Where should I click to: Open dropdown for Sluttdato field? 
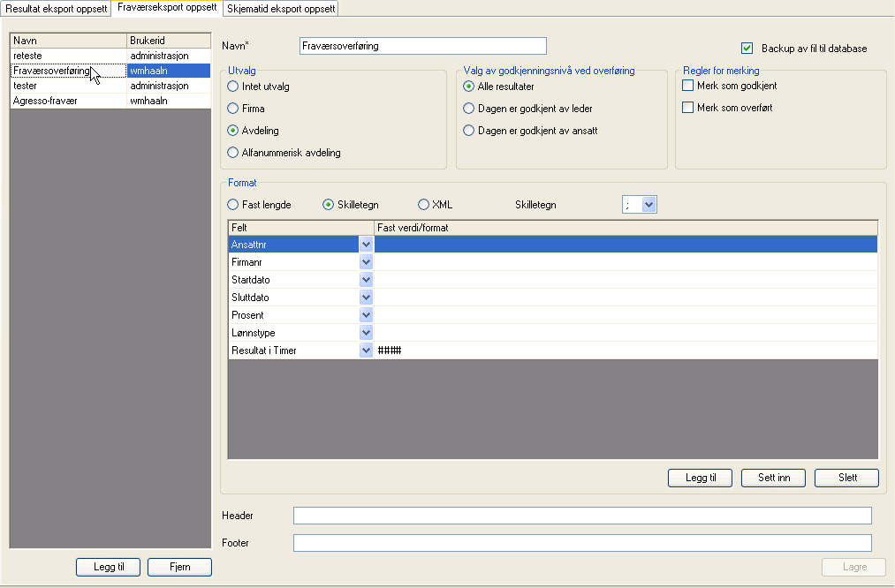[366, 298]
